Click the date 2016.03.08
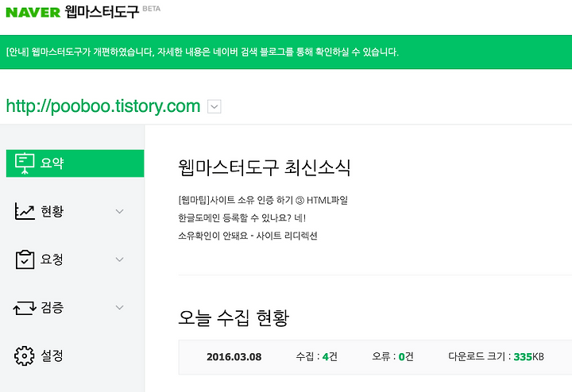The width and height of the screenshot is (572, 392). click(x=234, y=356)
